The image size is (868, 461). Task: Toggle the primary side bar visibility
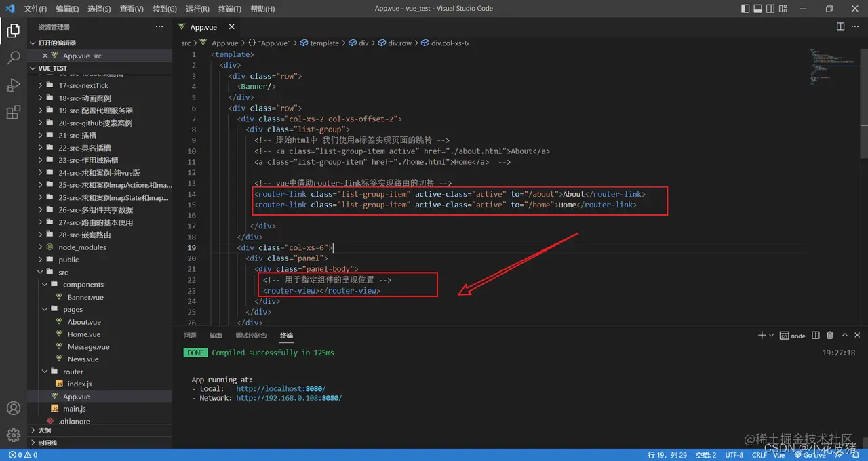[x=746, y=9]
